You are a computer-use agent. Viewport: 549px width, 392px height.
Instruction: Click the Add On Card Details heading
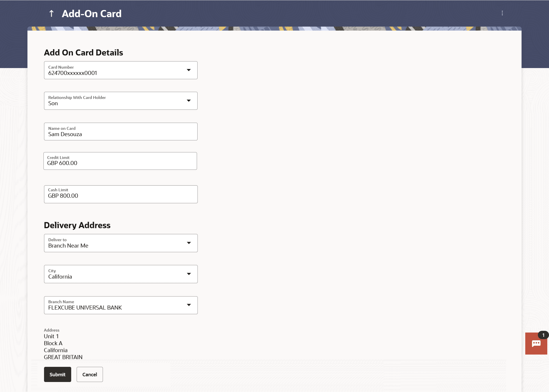click(x=83, y=53)
